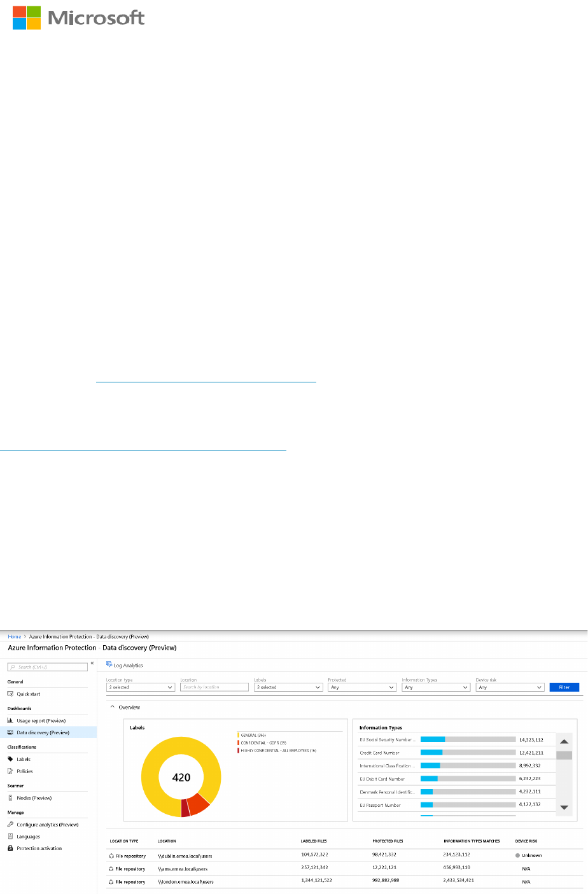Click the LABELED FILES column header
Image resolution: width=588 pixels, height=894 pixels.
[314, 841]
